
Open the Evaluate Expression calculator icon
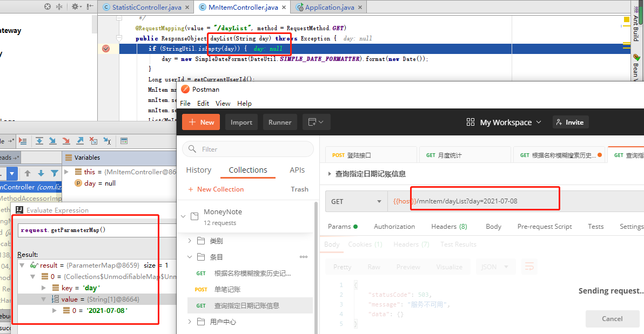coord(124,140)
